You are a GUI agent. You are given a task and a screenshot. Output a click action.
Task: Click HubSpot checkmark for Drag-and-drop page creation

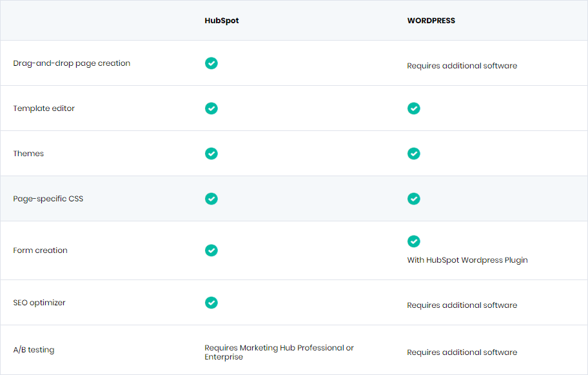211,63
